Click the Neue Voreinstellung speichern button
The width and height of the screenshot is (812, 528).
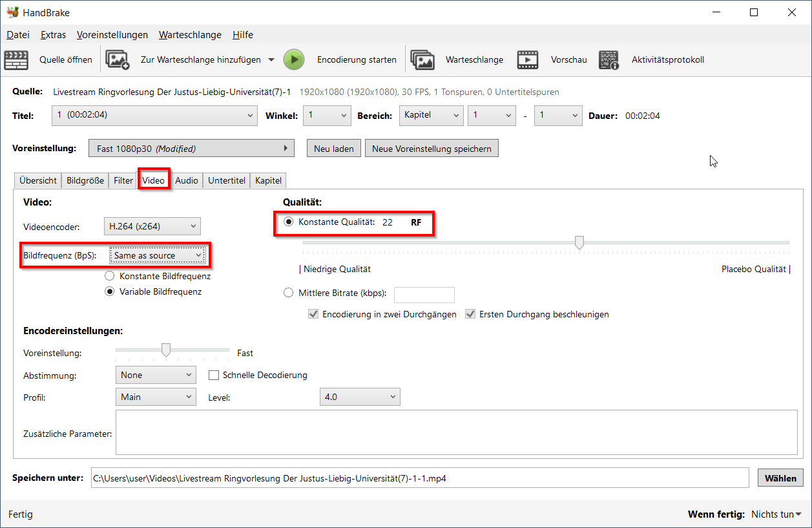pos(431,149)
